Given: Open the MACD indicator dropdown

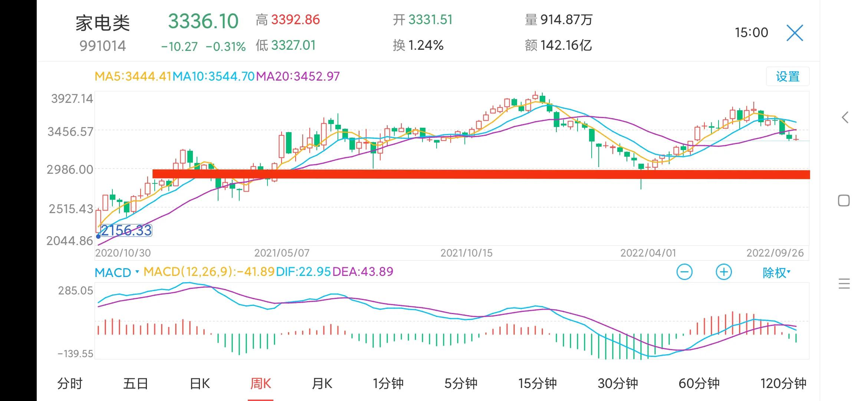Looking at the screenshot, I should (x=116, y=273).
